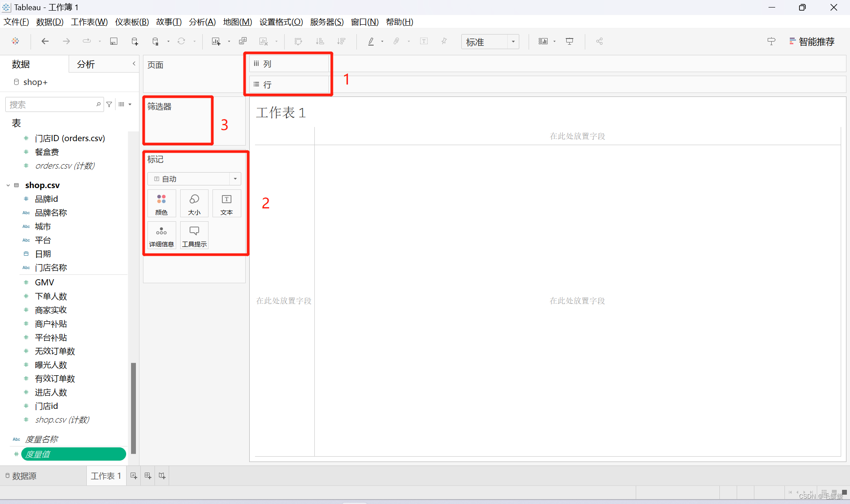
Task: Select the 度量值 green field pill
Action: (x=73, y=454)
